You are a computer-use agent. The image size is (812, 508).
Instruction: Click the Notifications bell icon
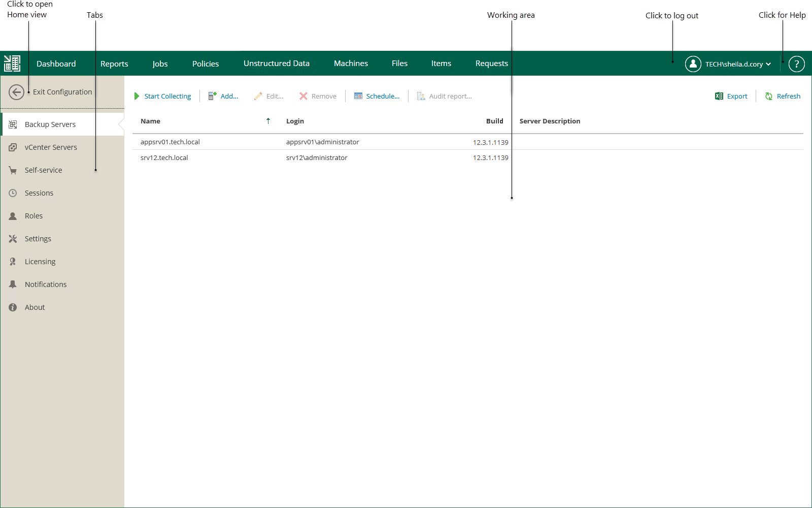(x=13, y=284)
